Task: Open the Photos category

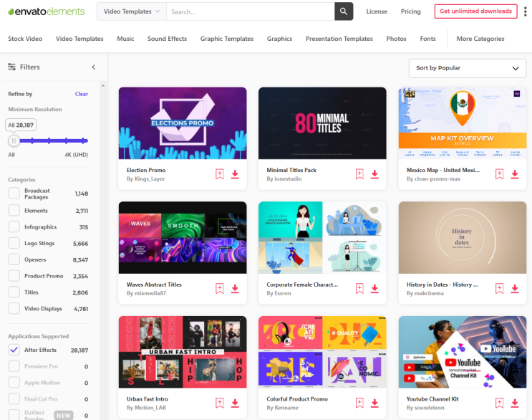Action: coord(396,39)
